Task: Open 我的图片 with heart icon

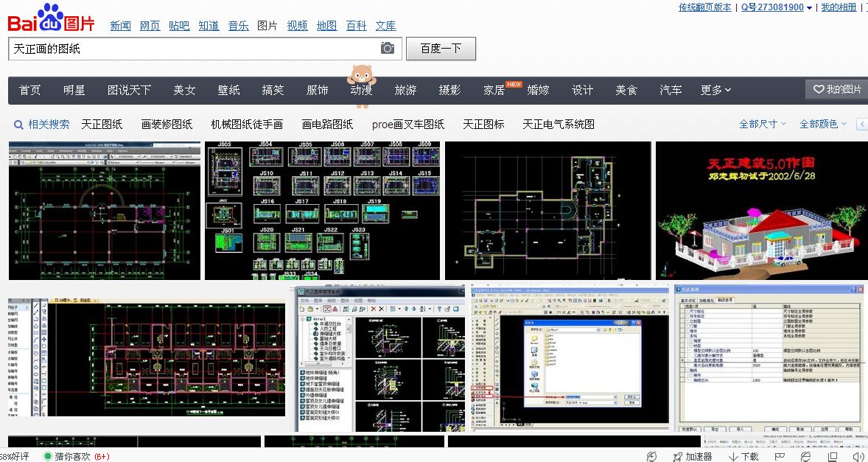Action: point(836,89)
